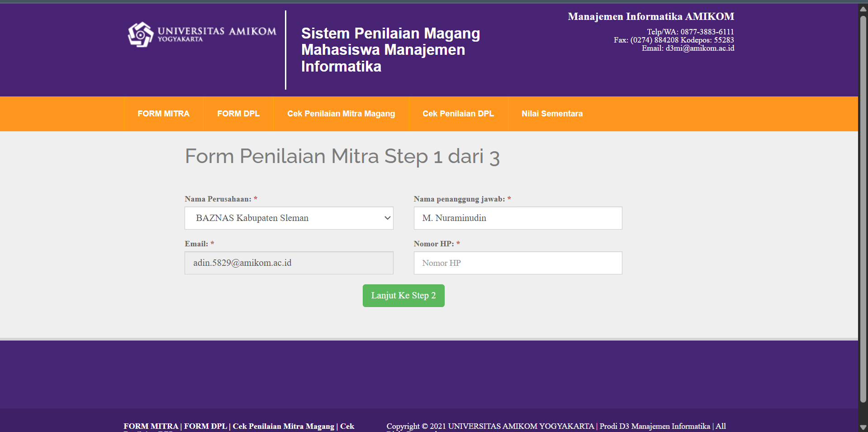This screenshot has height=432, width=868.
Task: Click the Universitas Amikom Yogyakarta logo
Action: (x=202, y=34)
